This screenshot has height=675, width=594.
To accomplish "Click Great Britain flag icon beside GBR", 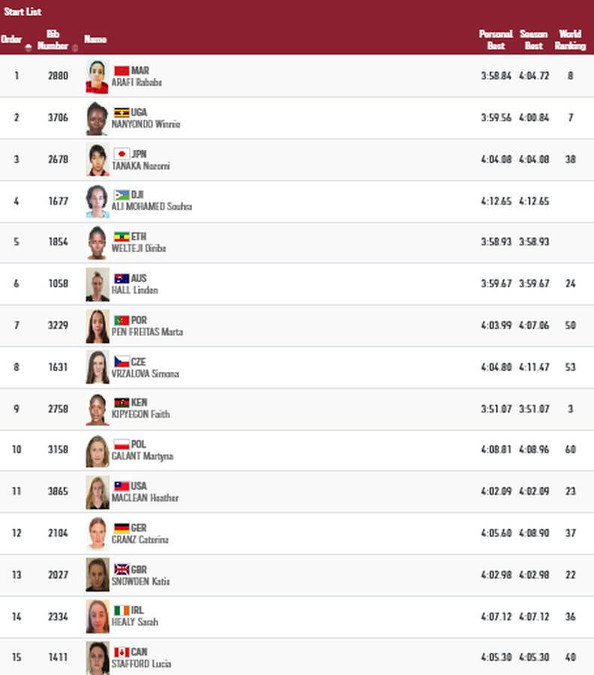I will point(121,569).
